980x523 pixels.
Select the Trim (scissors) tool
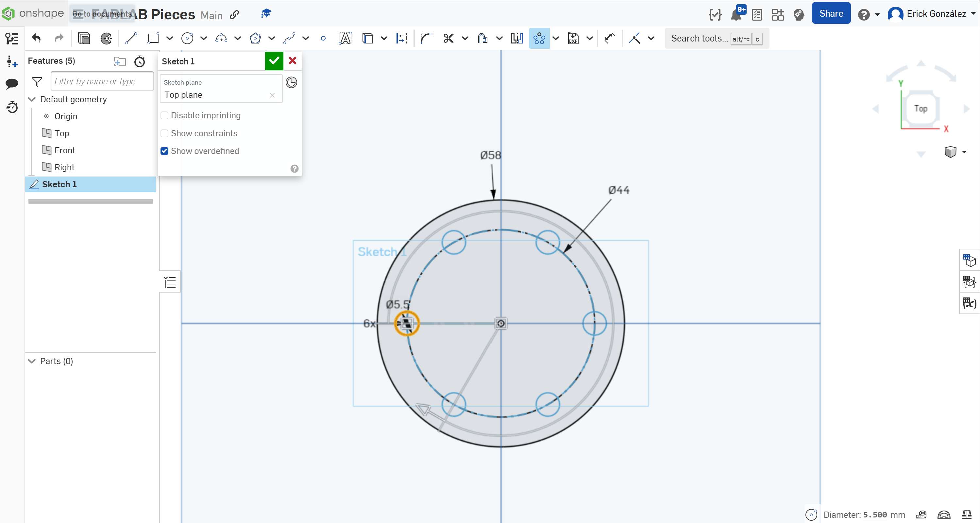point(448,39)
